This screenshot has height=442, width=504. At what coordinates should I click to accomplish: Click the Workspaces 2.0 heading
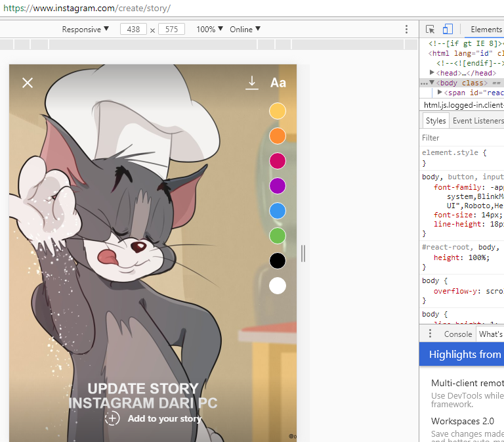tap(463, 421)
